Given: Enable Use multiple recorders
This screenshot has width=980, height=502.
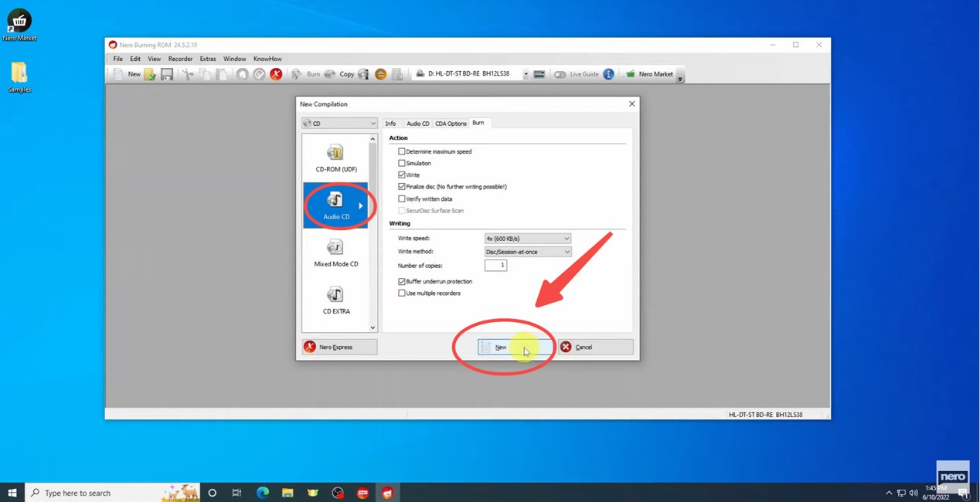Looking at the screenshot, I should (x=402, y=293).
